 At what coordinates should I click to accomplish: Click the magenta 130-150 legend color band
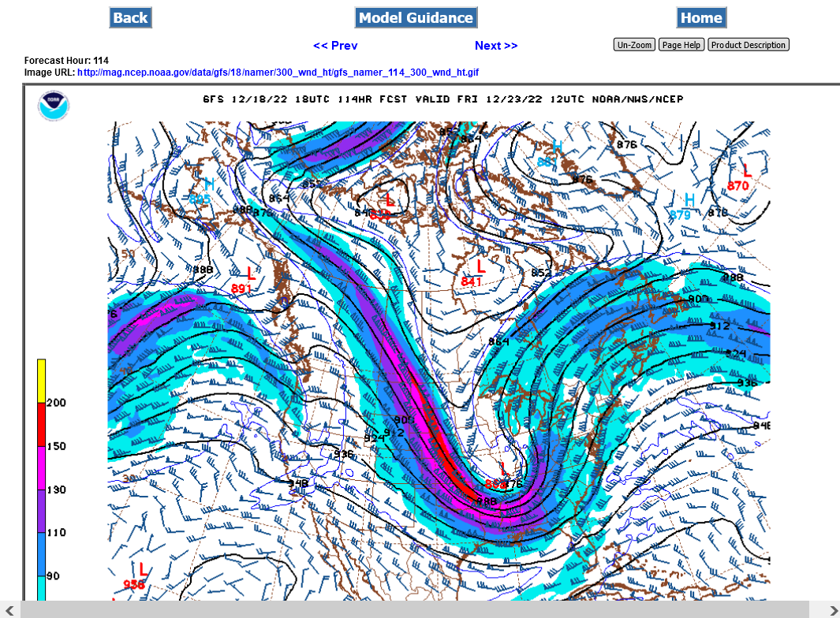(41, 467)
